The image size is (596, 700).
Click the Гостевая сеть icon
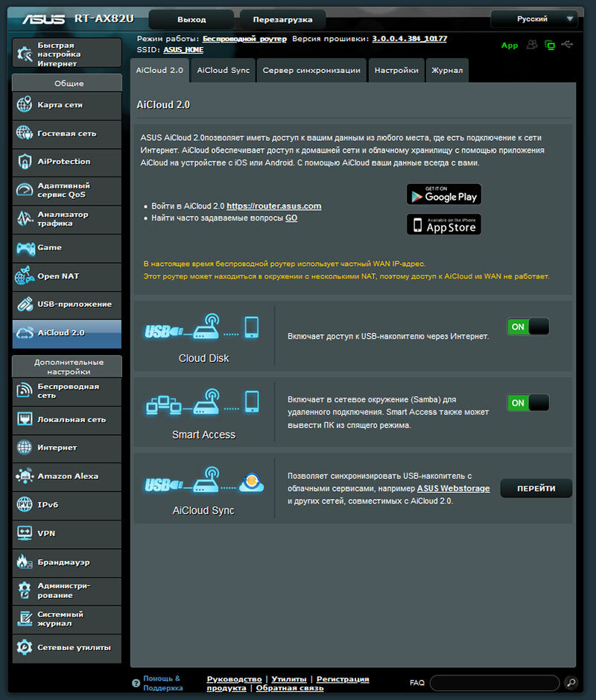click(x=24, y=133)
